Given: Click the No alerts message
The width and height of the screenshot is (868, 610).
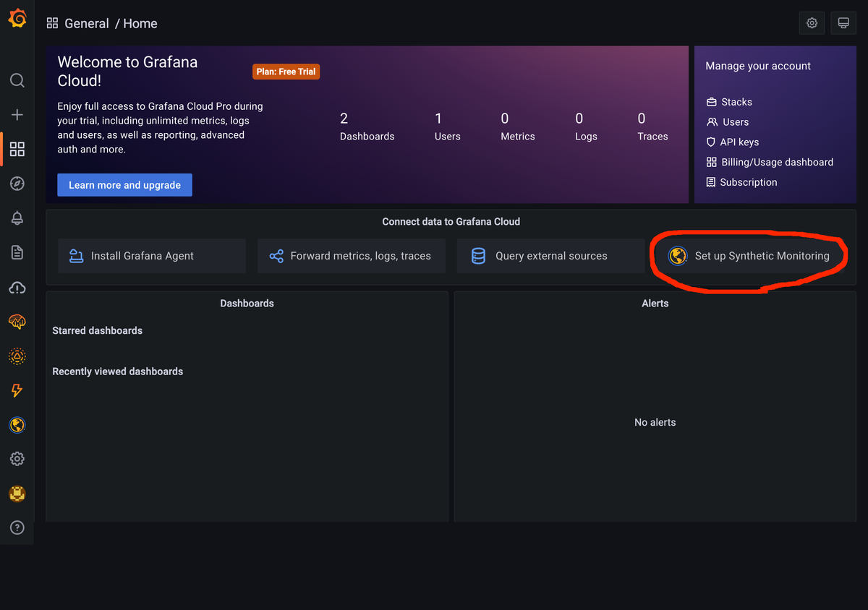Looking at the screenshot, I should pyautogui.click(x=655, y=423).
